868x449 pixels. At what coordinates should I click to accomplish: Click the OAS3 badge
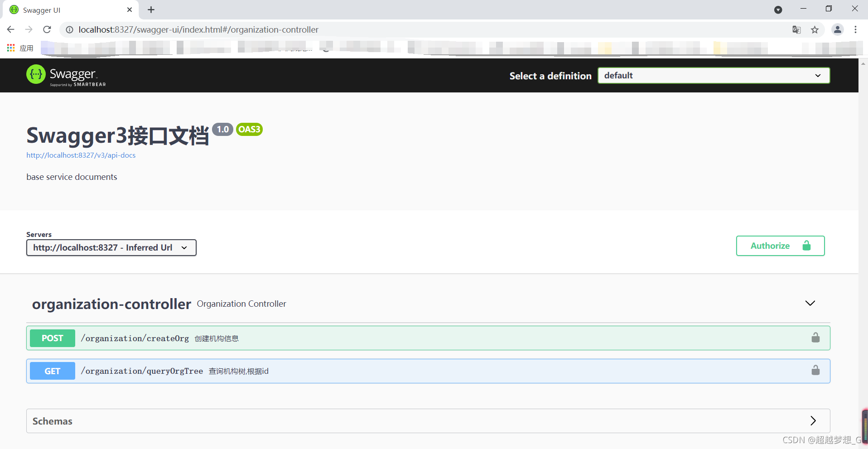(x=249, y=130)
